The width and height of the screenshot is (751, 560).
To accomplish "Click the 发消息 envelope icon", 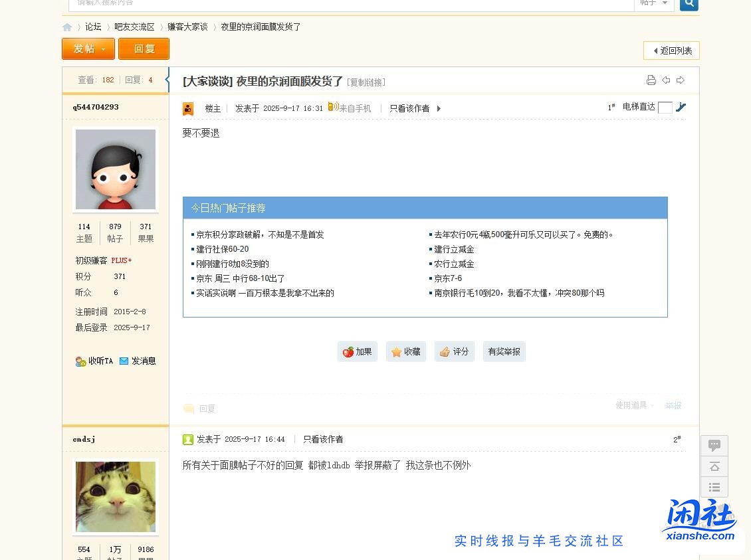I will tap(124, 361).
